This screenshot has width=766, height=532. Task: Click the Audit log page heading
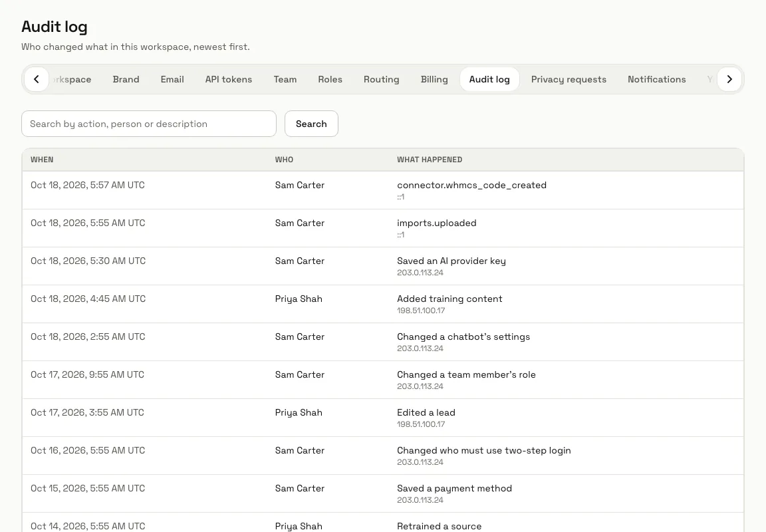[x=55, y=27]
